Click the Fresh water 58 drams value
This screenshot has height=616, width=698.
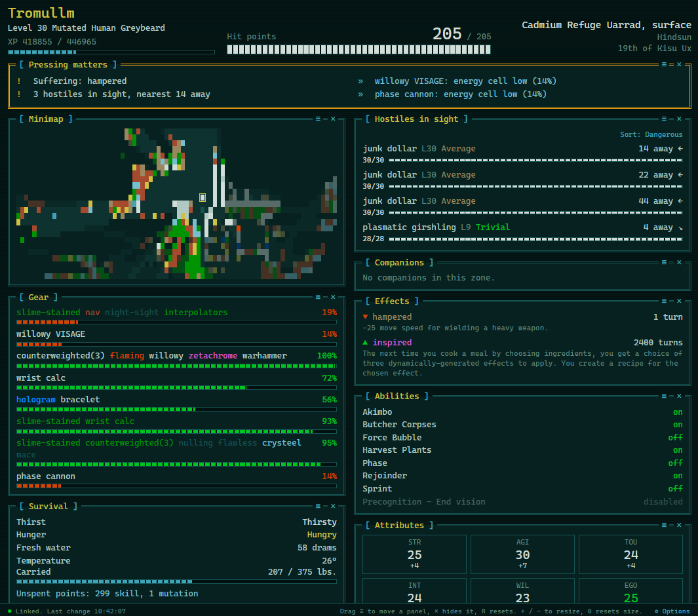(x=317, y=547)
